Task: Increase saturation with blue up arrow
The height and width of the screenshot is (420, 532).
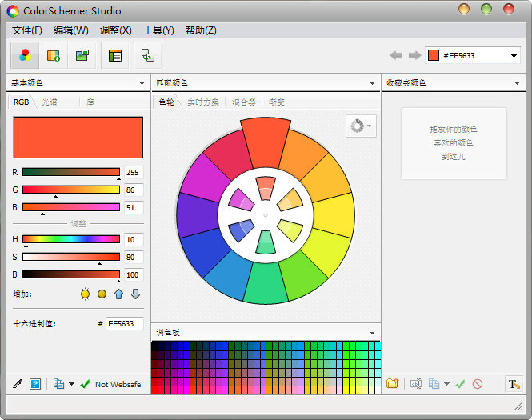Action: click(x=118, y=294)
